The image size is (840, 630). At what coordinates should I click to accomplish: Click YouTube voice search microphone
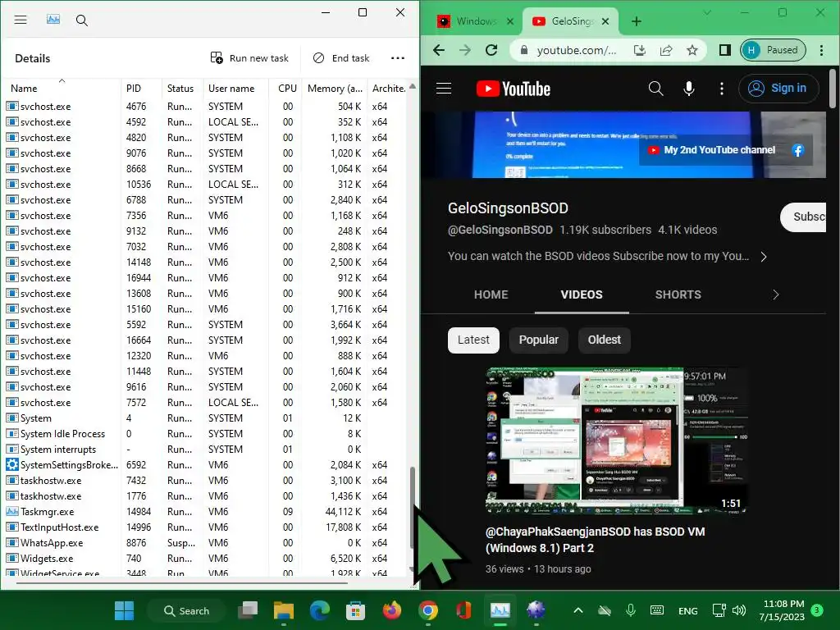689,89
